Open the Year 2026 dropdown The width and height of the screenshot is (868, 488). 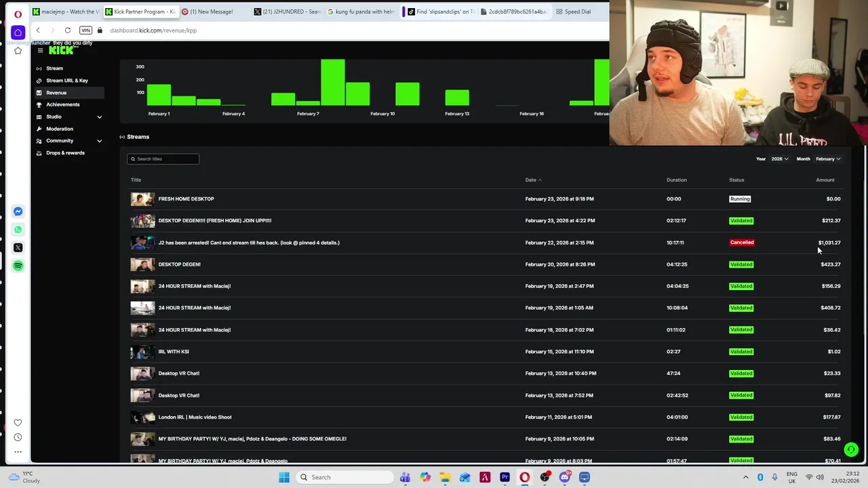(x=780, y=159)
